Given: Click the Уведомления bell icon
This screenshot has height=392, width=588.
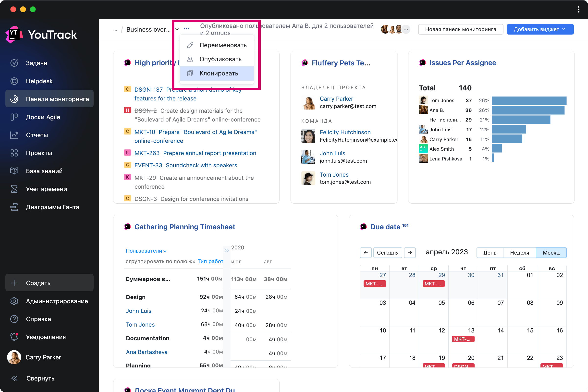Looking at the screenshot, I should [x=14, y=337].
